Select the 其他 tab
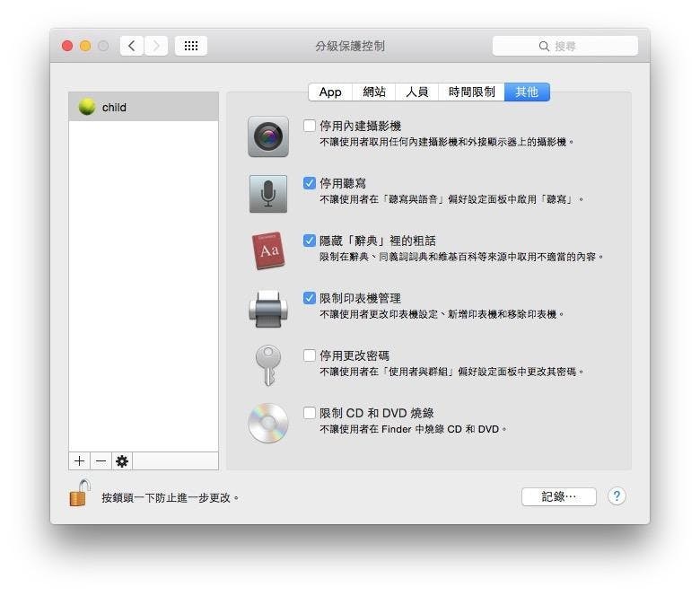Screen dimensions: 700x596 (527, 92)
